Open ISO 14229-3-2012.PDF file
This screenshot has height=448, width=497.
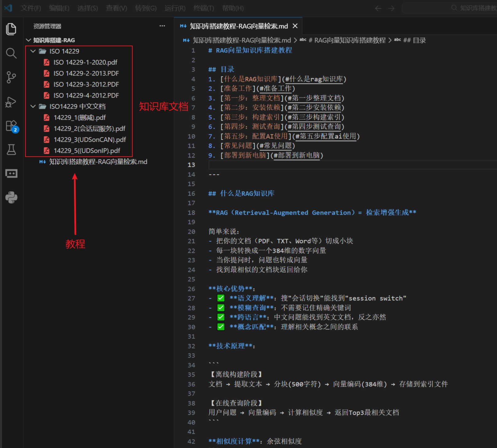tap(86, 84)
